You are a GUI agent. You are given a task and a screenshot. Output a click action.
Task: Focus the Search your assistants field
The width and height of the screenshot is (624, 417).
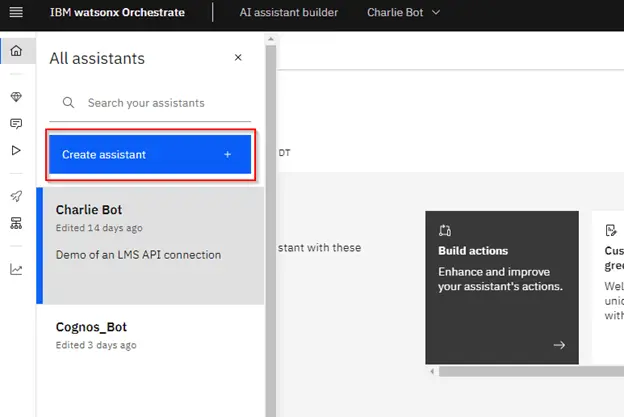point(150,103)
